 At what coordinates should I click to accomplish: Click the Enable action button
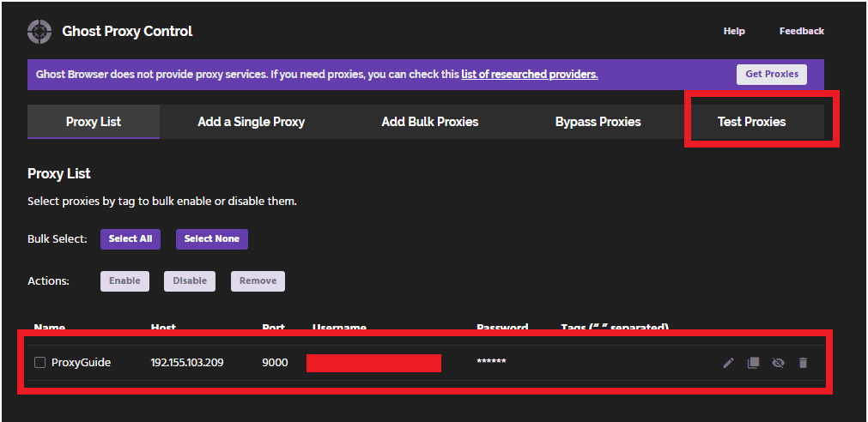124,281
